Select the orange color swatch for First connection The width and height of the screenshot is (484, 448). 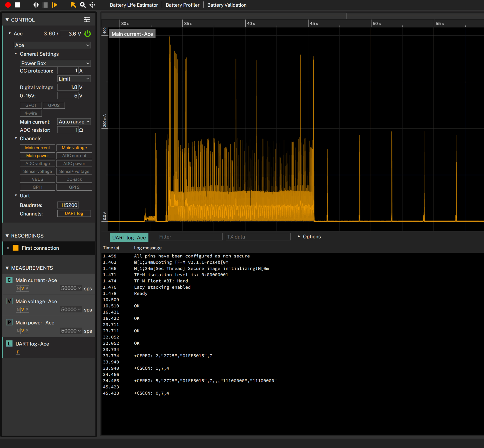click(x=16, y=248)
